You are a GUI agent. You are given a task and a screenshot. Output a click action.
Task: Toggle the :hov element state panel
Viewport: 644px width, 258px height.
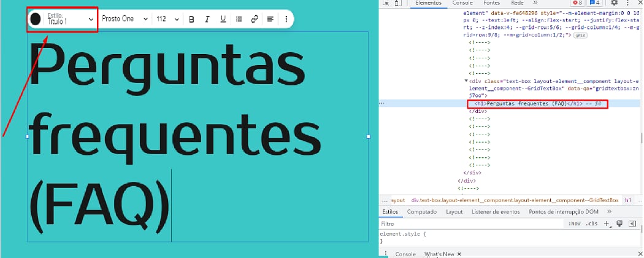574,224
